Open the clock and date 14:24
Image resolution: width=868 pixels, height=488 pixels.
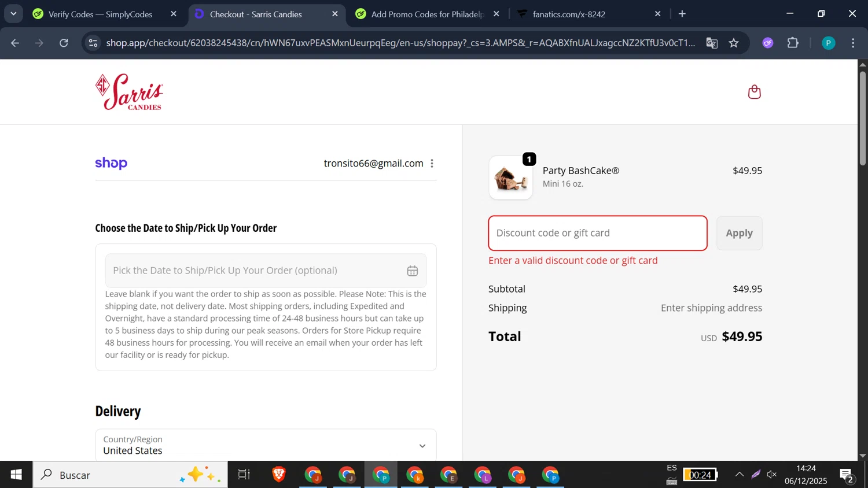(806, 475)
